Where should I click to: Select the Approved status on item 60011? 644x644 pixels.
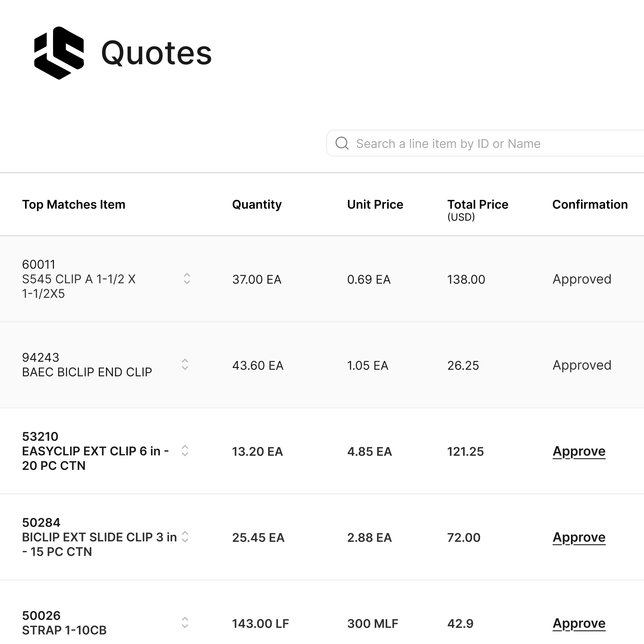582,279
